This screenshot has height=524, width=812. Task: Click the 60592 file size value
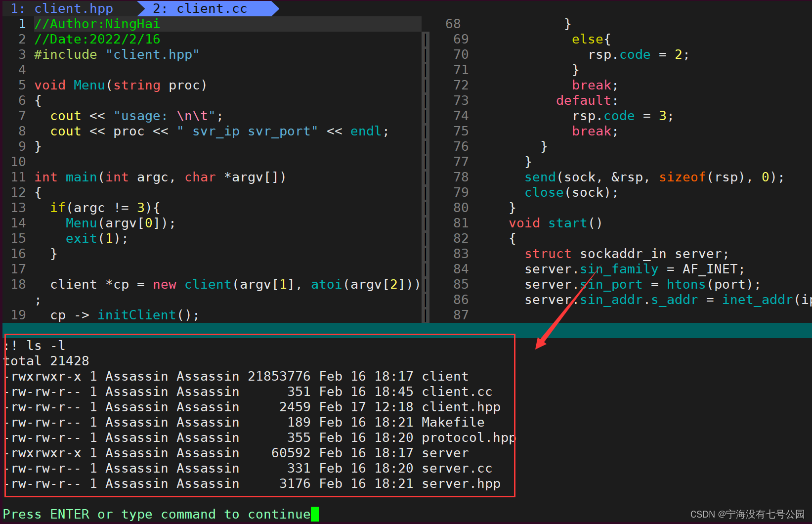pyautogui.click(x=291, y=453)
